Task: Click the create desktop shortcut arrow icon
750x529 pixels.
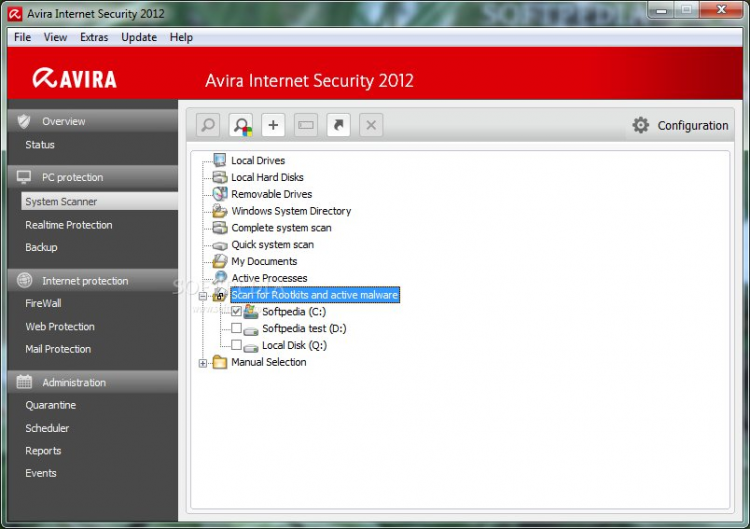Action: 338,125
